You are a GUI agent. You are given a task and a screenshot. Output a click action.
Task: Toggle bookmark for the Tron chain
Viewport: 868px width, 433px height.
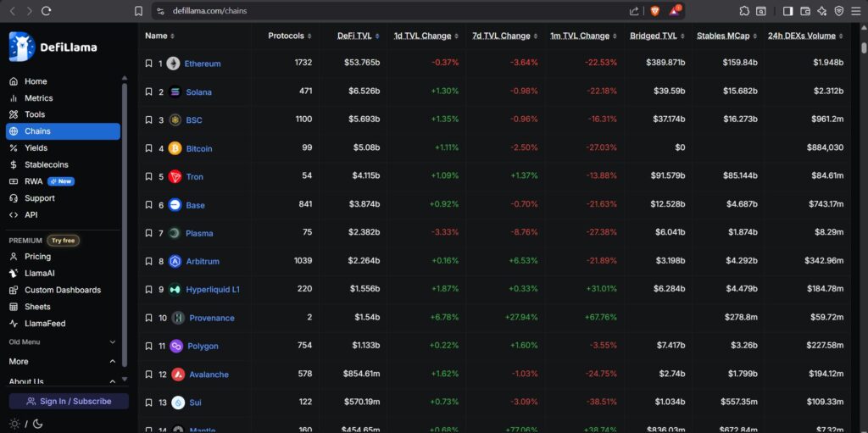(148, 176)
